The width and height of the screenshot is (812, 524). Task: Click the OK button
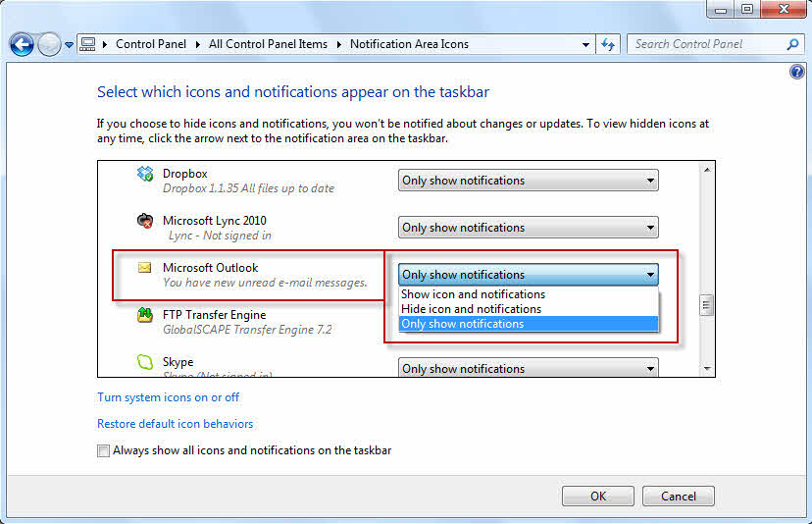[598, 496]
